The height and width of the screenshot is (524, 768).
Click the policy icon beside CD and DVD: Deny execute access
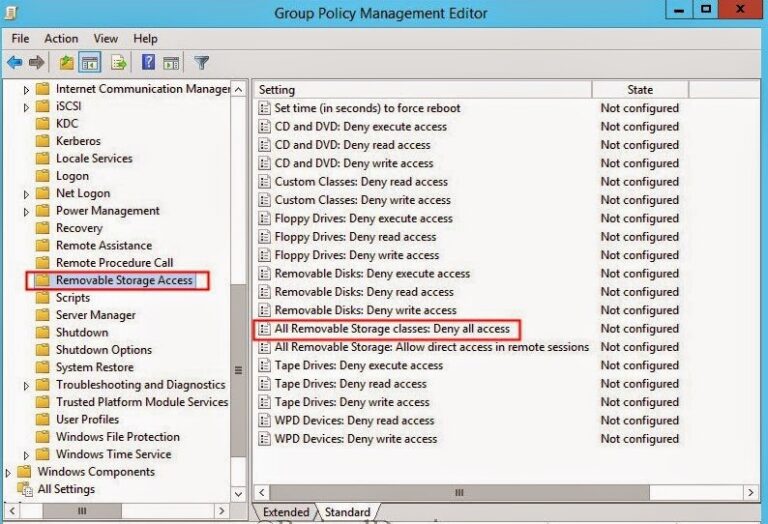click(x=264, y=127)
